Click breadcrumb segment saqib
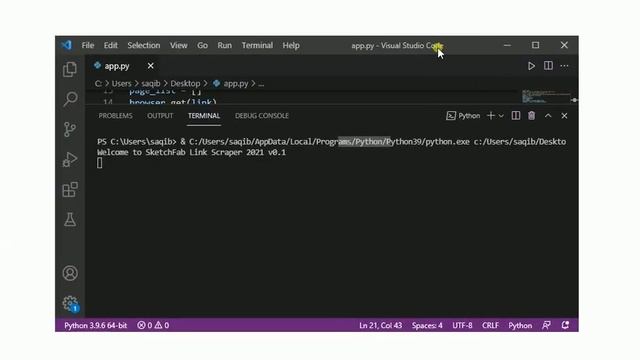The image size is (640, 360). coord(151,84)
